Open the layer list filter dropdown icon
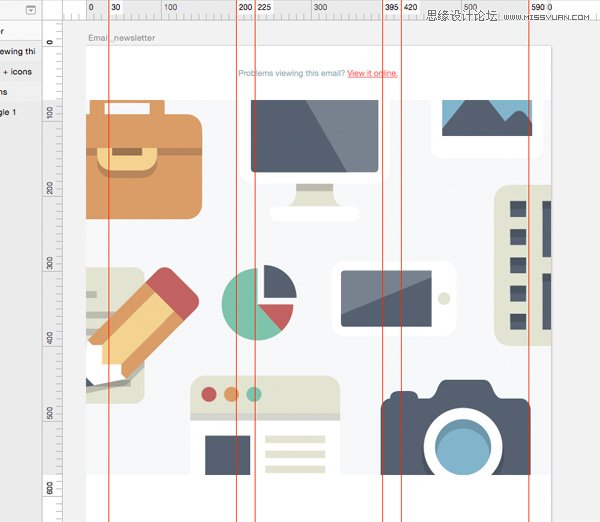The height and width of the screenshot is (522, 600). 31,10
